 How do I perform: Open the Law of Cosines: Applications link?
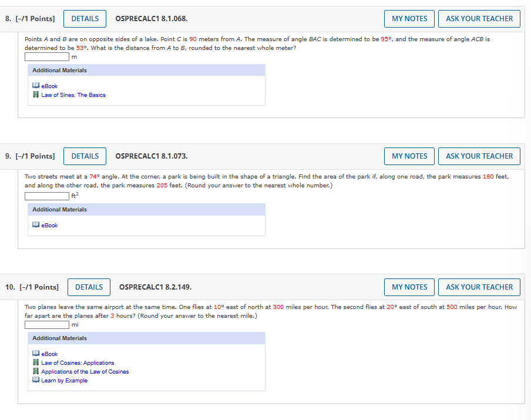coord(78,363)
